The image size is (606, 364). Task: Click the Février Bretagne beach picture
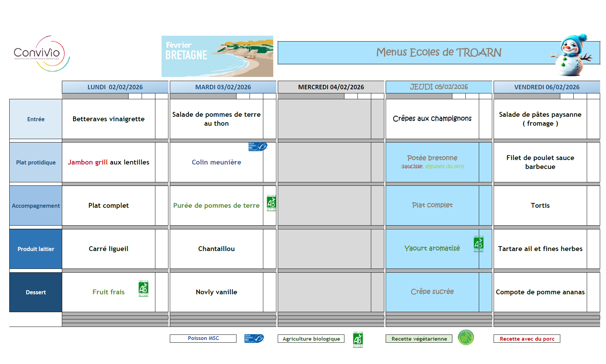(217, 56)
